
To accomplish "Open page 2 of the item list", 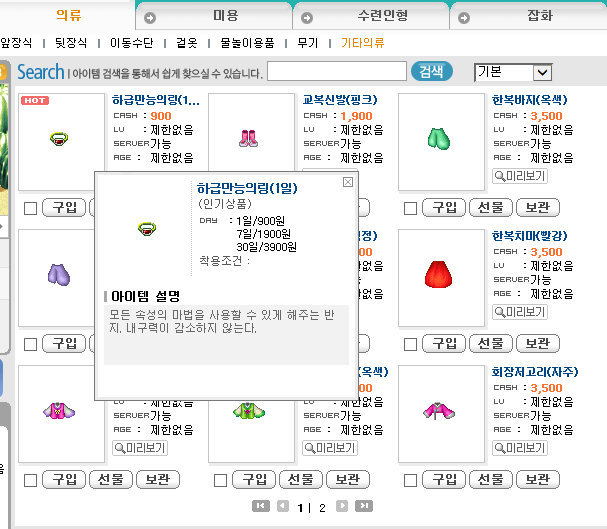I will click(322, 508).
